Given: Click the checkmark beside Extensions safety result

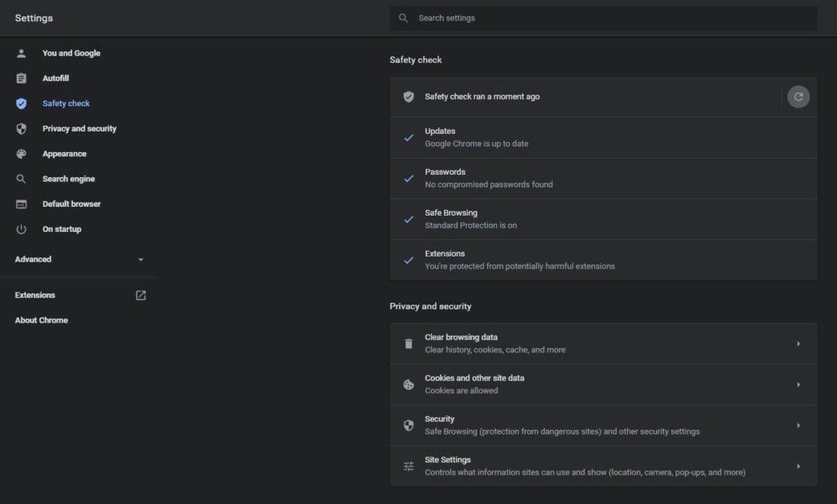Looking at the screenshot, I should [x=409, y=261].
